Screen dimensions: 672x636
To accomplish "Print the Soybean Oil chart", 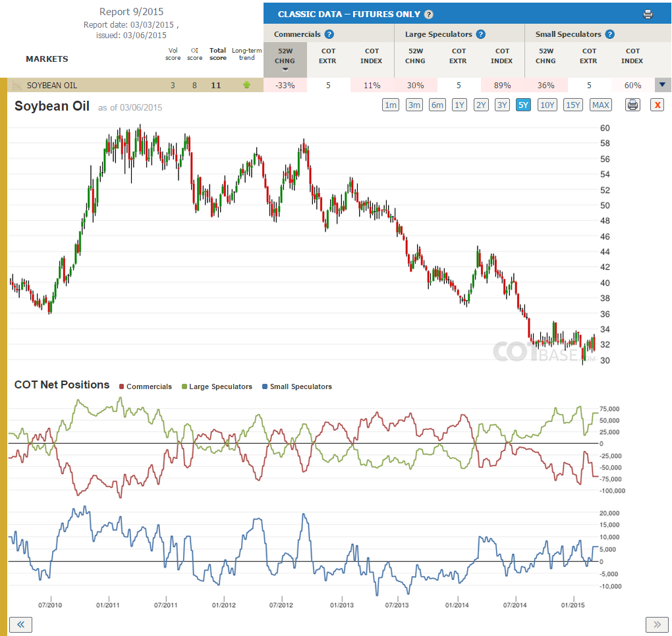I will point(632,105).
